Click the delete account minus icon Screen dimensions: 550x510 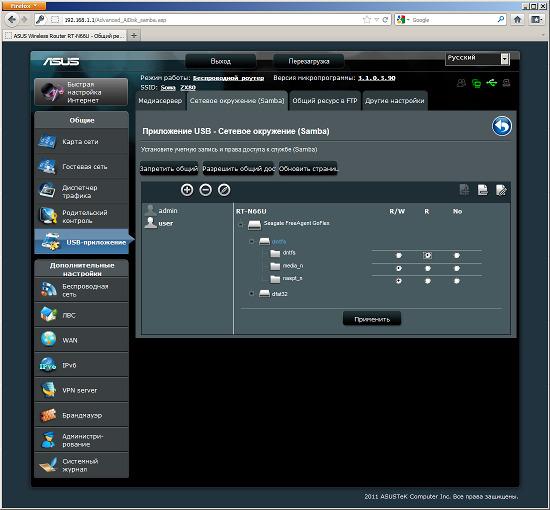point(206,190)
